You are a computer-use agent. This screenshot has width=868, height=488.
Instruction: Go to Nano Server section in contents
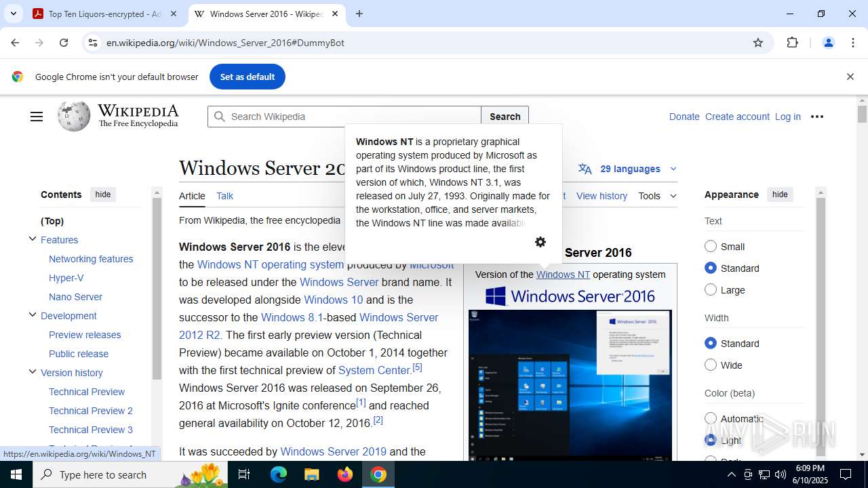(x=75, y=297)
